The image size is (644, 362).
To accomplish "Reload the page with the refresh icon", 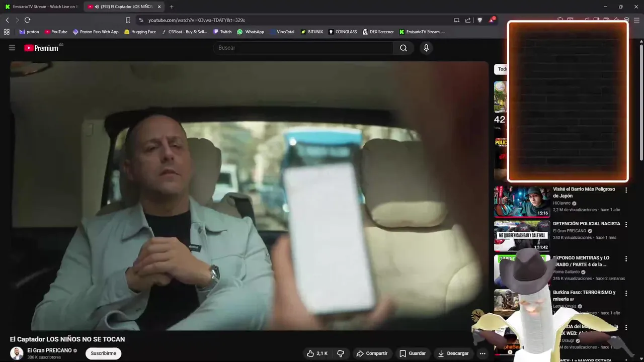I will pyautogui.click(x=27, y=20).
